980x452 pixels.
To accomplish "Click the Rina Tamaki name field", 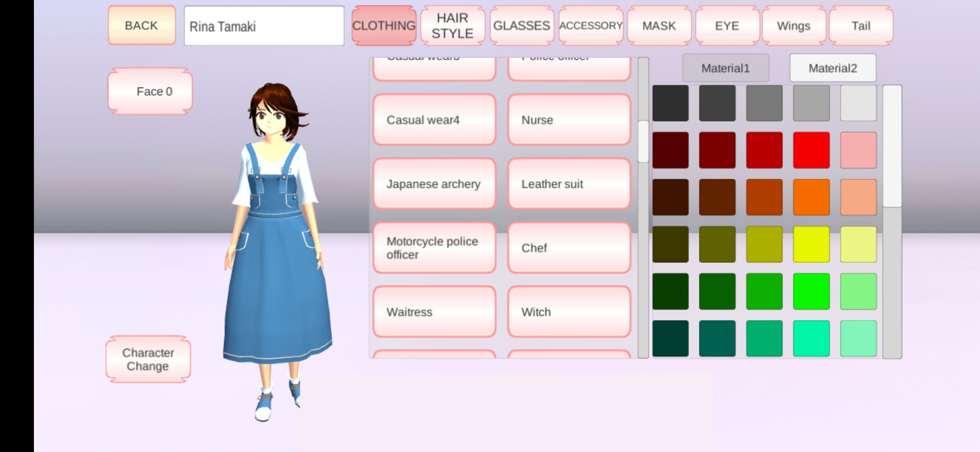I will 264,26.
